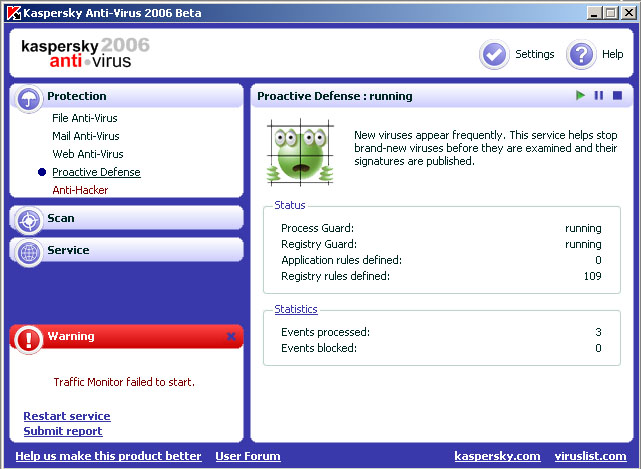Click the Settings checkmark icon

click(x=494, y=54)
